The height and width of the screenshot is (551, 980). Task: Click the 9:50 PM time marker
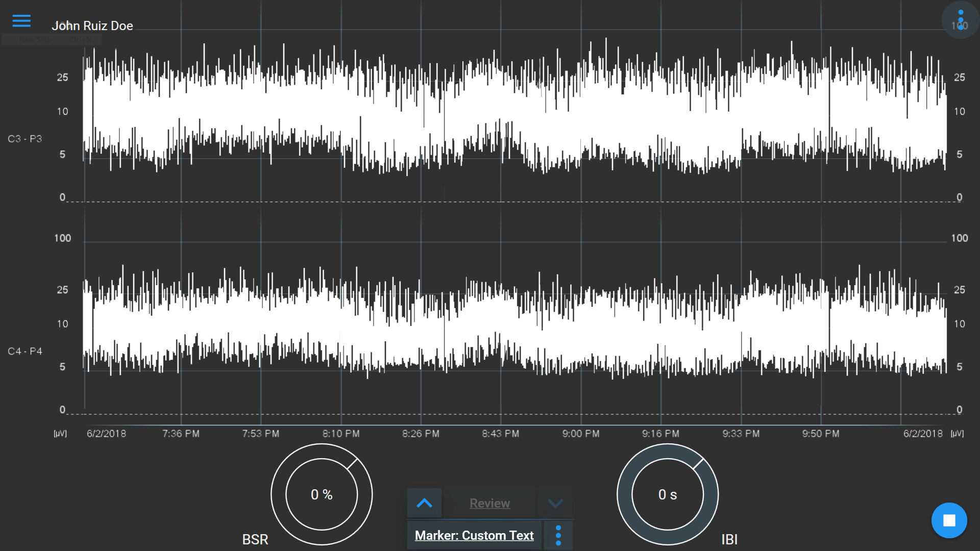[820, 434]
